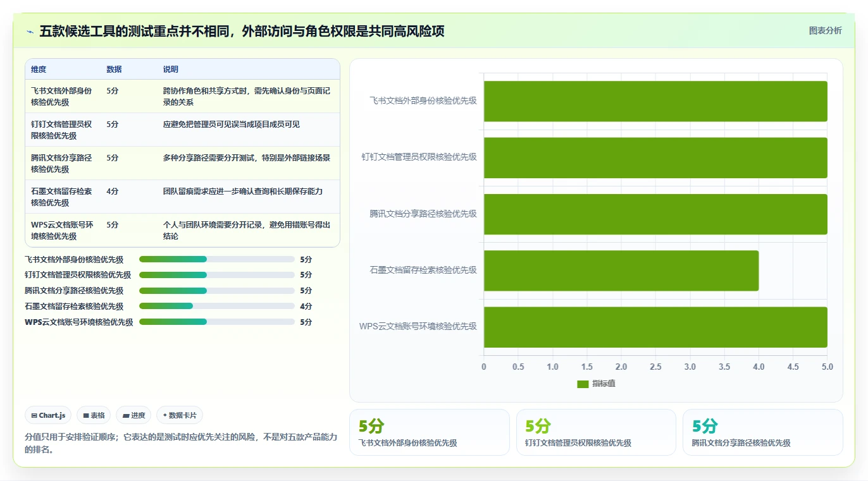
Task: Click the lightning icon beside the page title
Action: 30,31
